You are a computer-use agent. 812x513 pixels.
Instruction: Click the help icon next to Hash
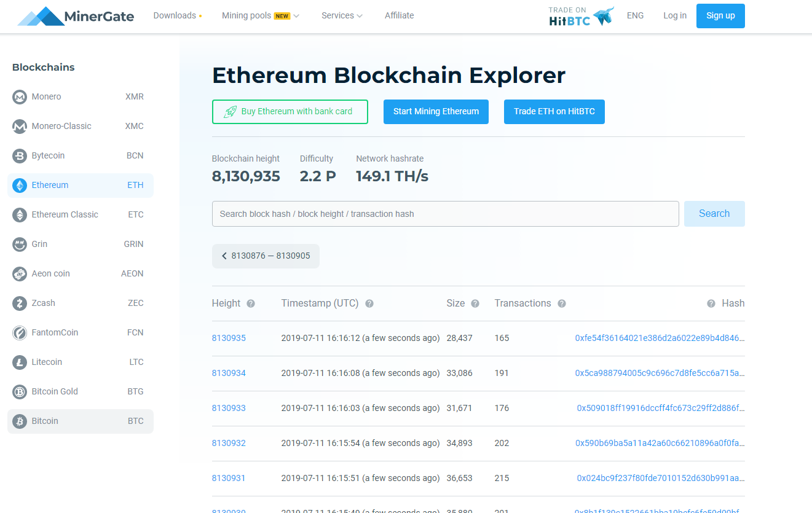[x=711, y=303]
